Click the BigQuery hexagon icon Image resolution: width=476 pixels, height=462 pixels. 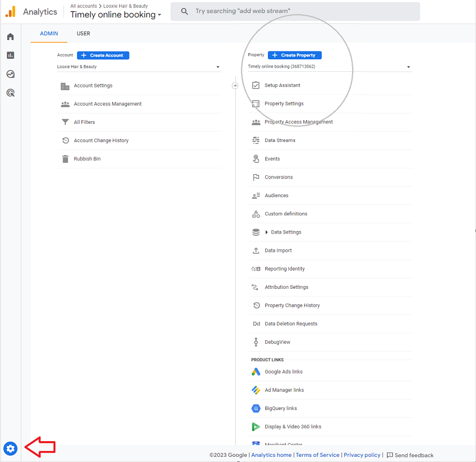click(x=256, y=408)
